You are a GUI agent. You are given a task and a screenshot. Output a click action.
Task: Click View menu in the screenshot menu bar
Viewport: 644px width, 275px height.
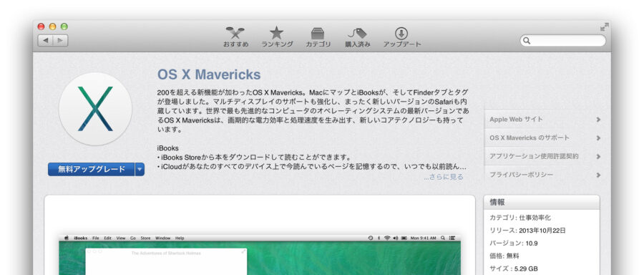[121, 238]
